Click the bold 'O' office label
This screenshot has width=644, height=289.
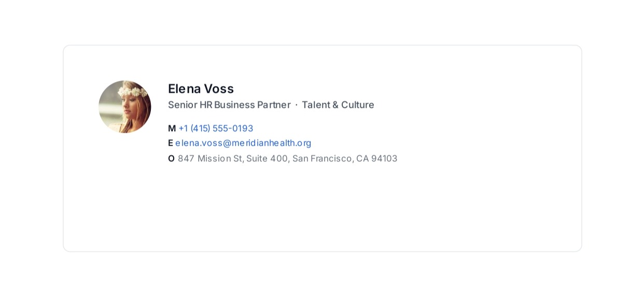pos(171,158)
